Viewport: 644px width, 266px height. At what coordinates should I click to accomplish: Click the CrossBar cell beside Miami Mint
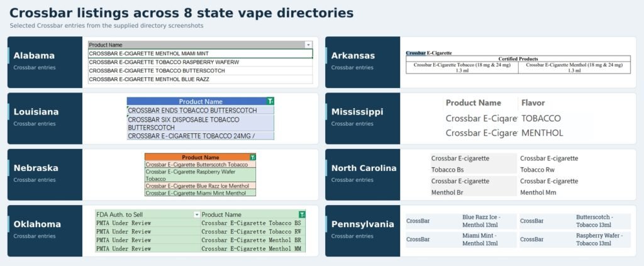click(x=418, y=240)
